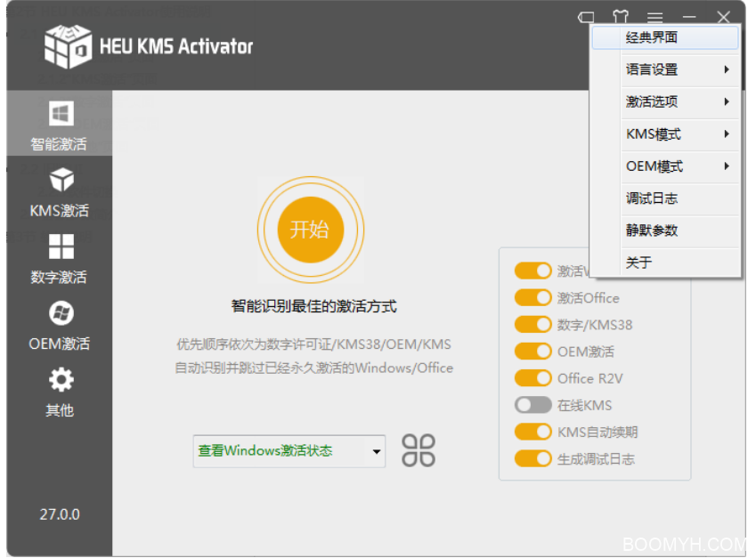The width and height of the screenshot is (756, 558).
Task: Disable the 激活Office toggle
Action: (x=532, y=298)
